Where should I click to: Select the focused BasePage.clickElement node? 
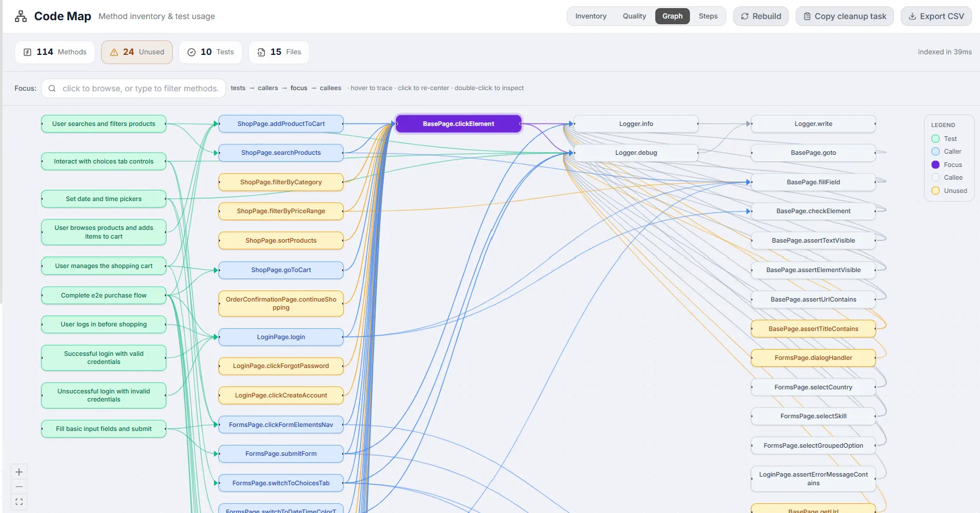[x=458, y=124]
